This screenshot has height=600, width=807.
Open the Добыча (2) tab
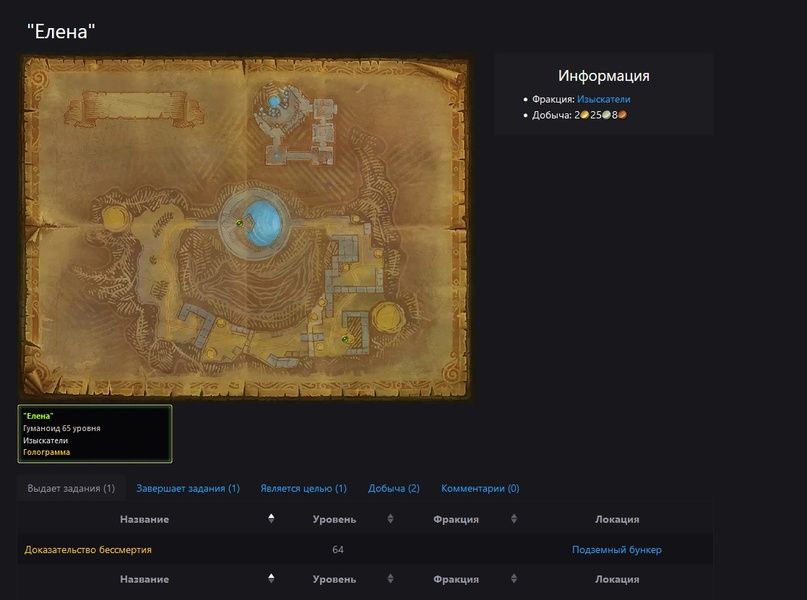click(x=394, y=488)
